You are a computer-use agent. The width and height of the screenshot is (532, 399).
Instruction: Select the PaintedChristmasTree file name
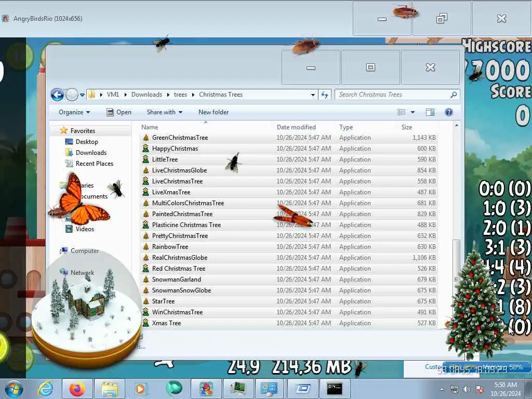coord(182,214)
